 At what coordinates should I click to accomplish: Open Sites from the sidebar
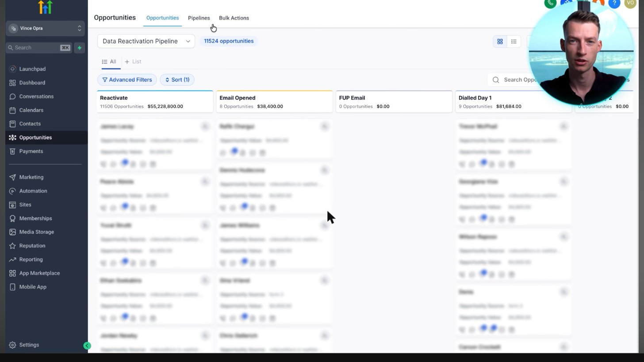click(x=25, y=205)
